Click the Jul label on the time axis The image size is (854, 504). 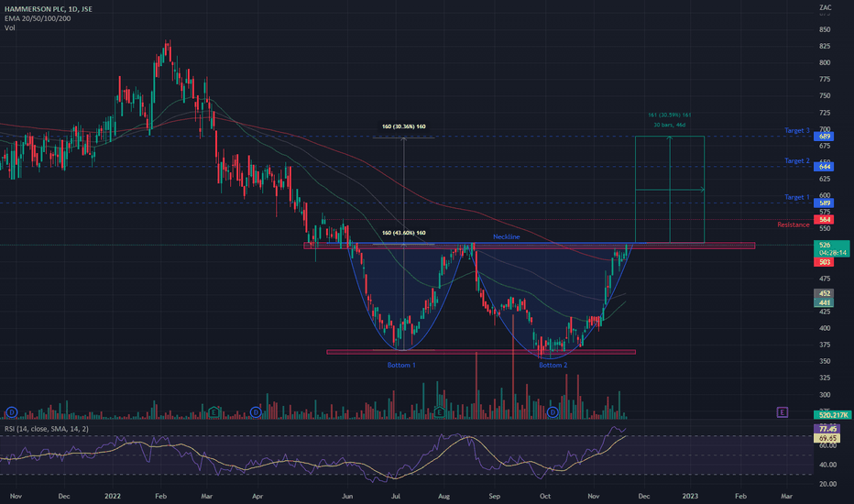[x=396, y=497]
